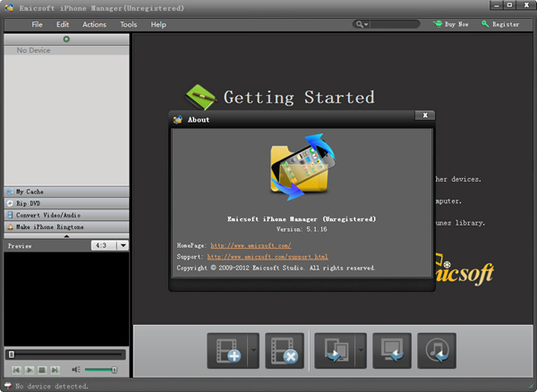Click the iPhone folder logo image
This screenshot has height=392, width=537.
303,167
